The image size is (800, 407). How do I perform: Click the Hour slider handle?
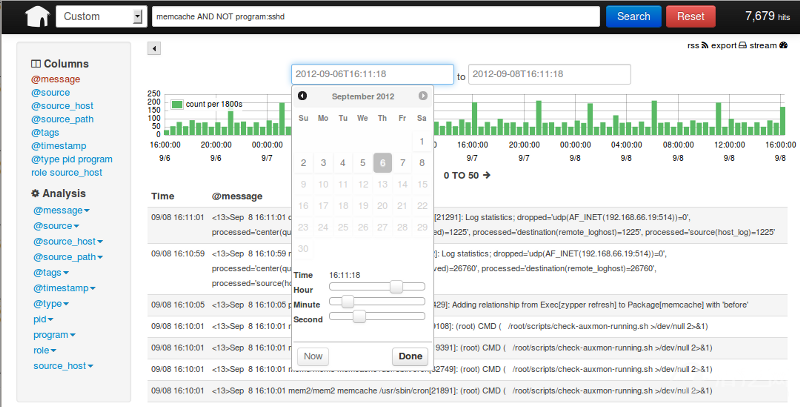[396, 286]
